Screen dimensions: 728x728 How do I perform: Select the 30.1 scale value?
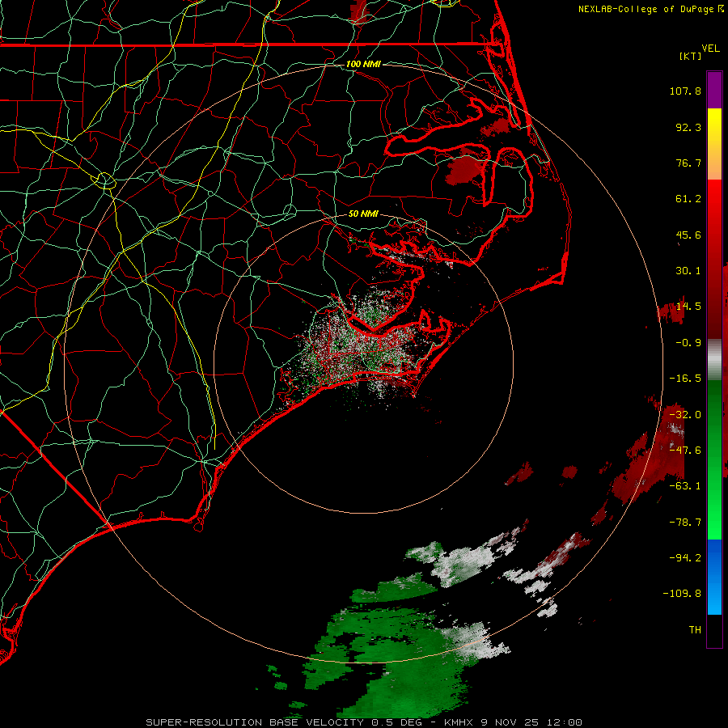coord(688,271)
